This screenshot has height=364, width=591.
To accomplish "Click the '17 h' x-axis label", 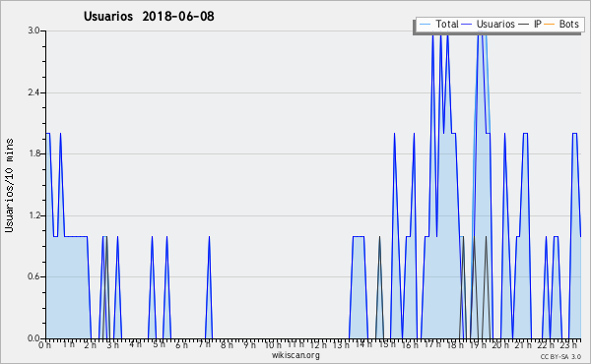I will tap(432, 344).
